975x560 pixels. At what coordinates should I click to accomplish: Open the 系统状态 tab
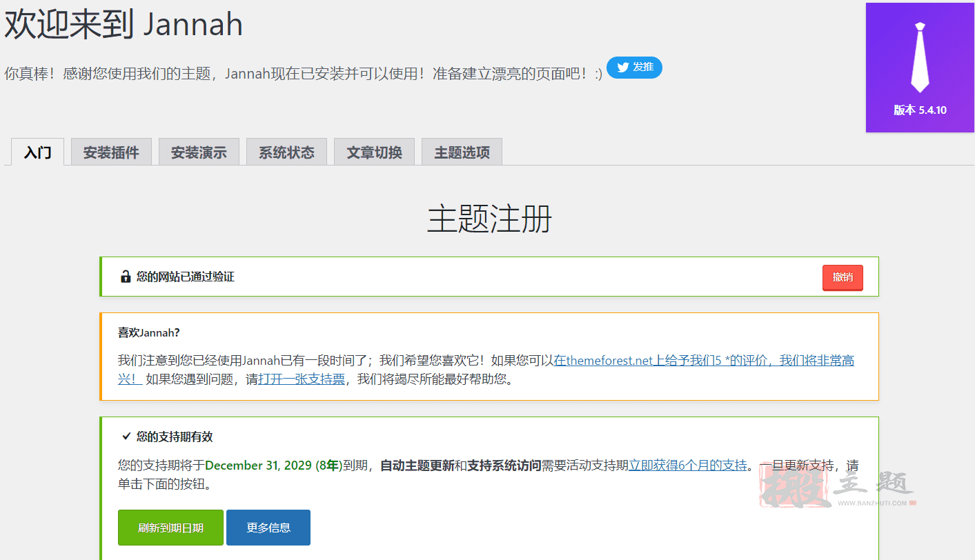click(286, 152)
